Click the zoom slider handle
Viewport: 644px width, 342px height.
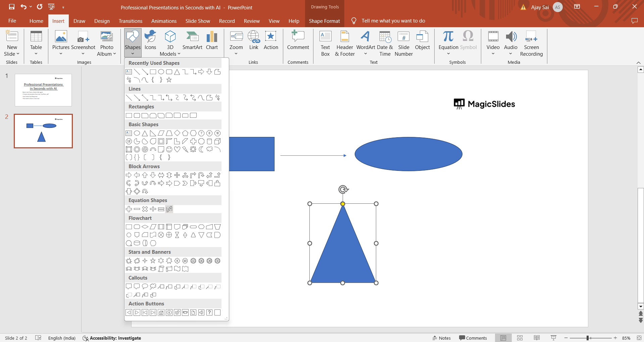pos(588,338)
